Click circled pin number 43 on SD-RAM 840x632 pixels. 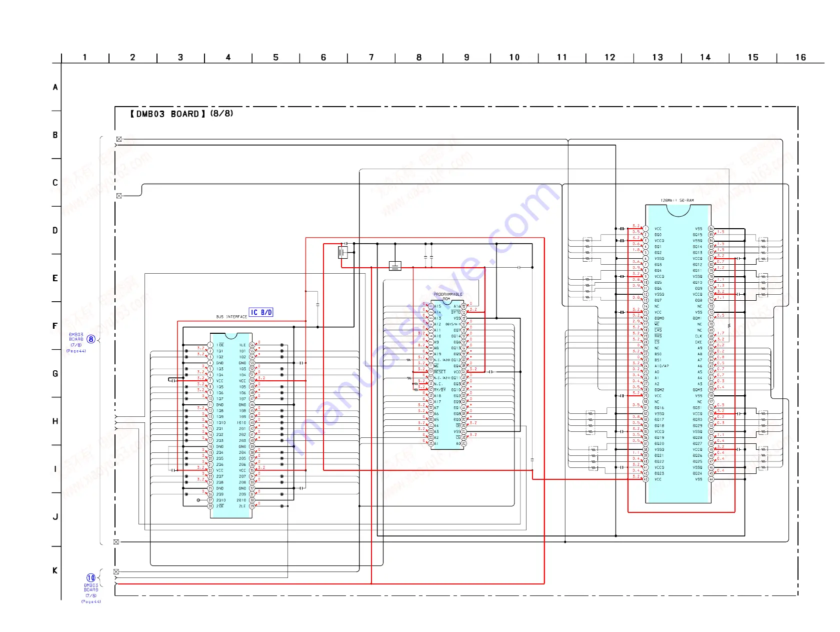pos(645,479)
